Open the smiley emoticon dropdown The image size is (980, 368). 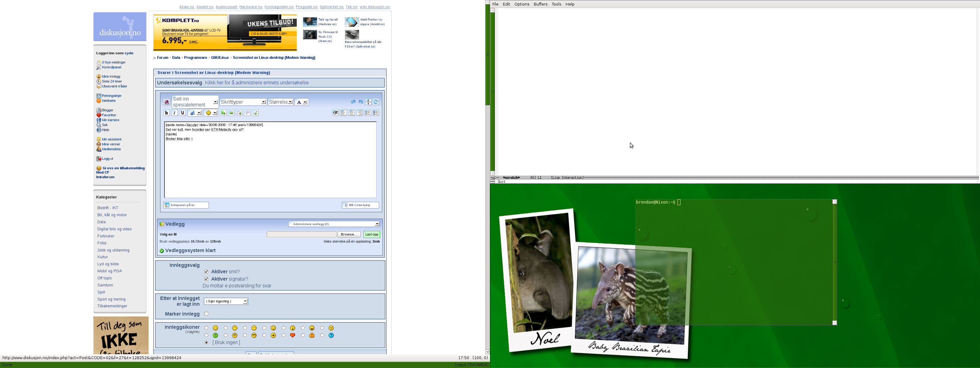click(x=211, y=113)
